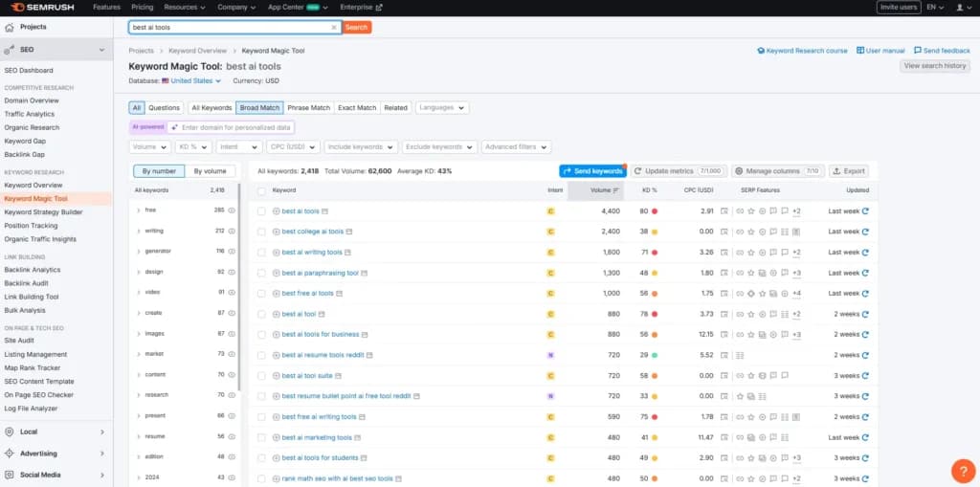This screenshot has height=487, width=980.
Task: Check the best college ai tools checkbox
Action: [261, 232]
